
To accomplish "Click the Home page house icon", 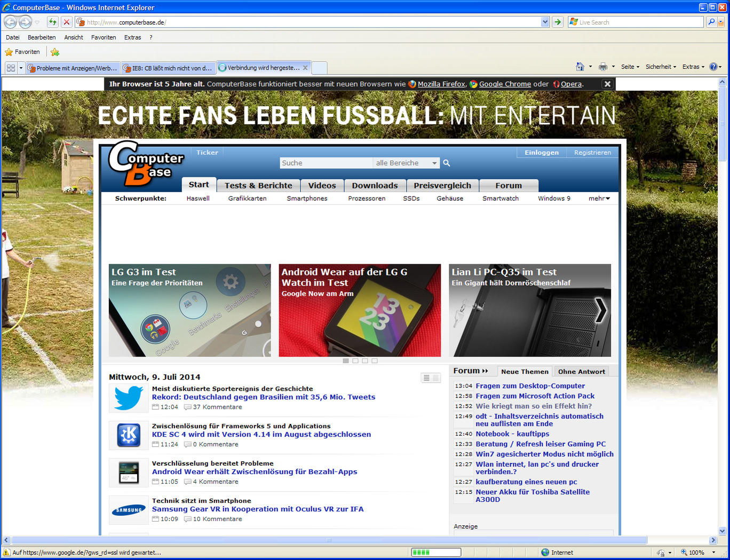I will tap(580, 67).
